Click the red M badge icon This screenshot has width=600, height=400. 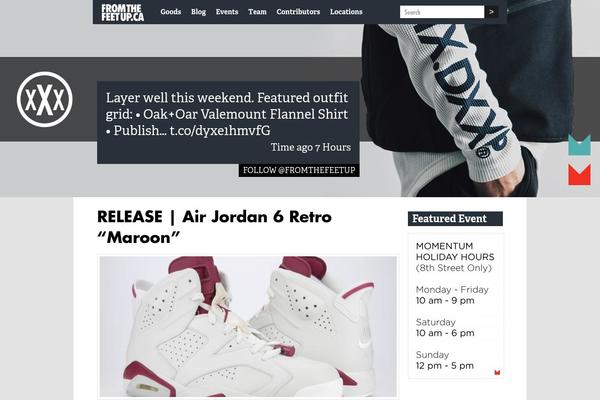tap(579, 175)
